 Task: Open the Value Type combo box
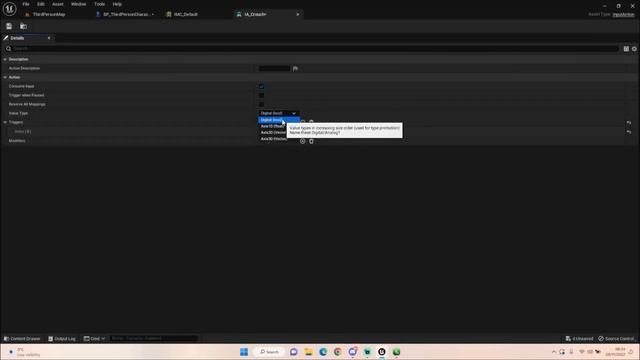click(278, 113)
